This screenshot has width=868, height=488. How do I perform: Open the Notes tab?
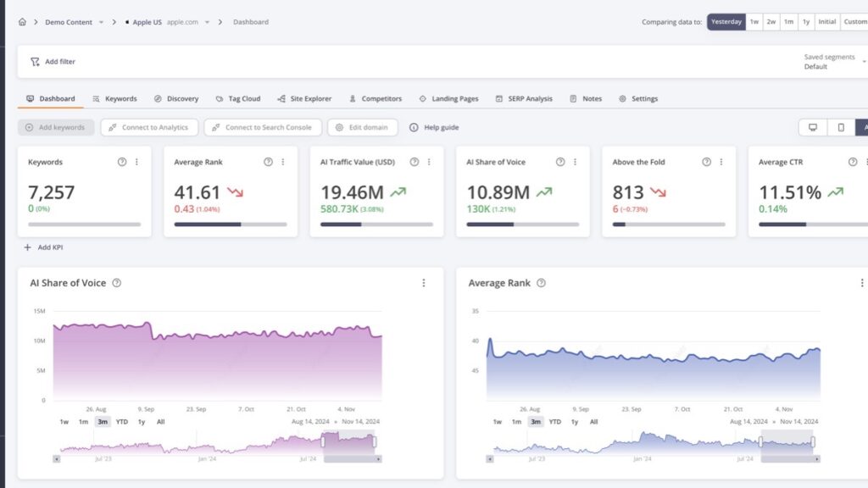point(586,98)
